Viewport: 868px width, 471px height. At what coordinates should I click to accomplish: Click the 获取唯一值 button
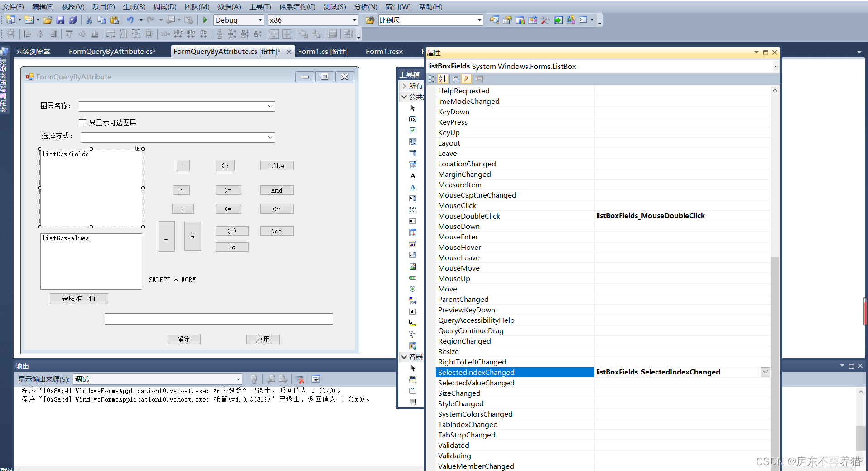coord(79,298)
